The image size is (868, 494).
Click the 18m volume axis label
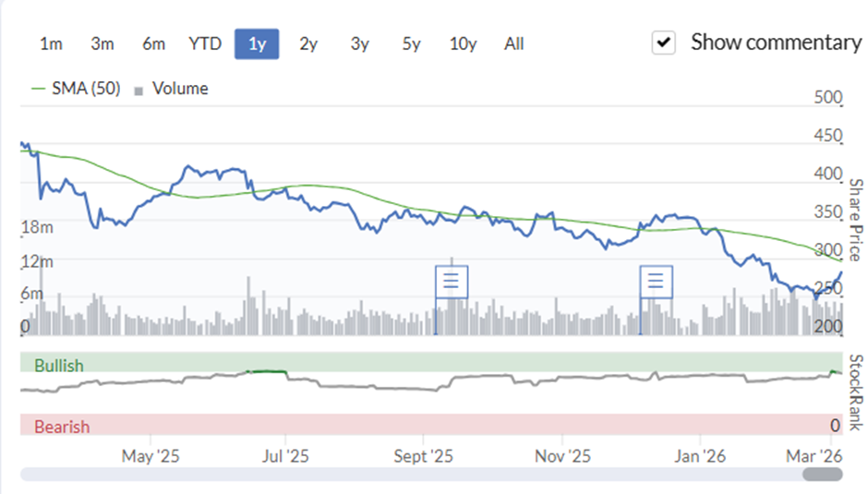tap(37, 227)
